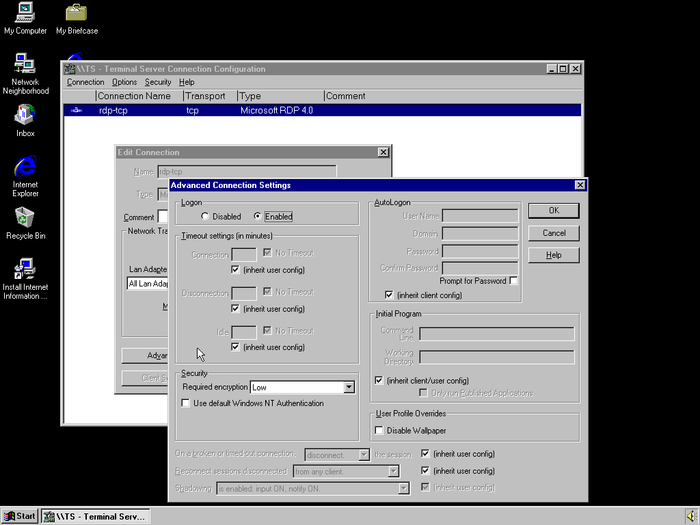Select the rdp-tcp connection icon
The width and height of the screenshot is (700, 525).
[x=77, y=111]
